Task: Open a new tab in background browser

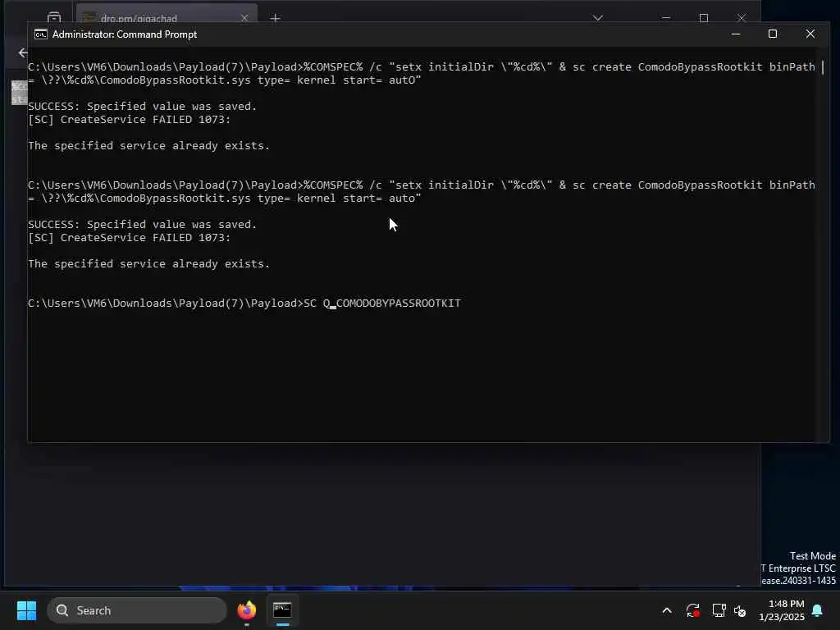Action: click(276, 18)
